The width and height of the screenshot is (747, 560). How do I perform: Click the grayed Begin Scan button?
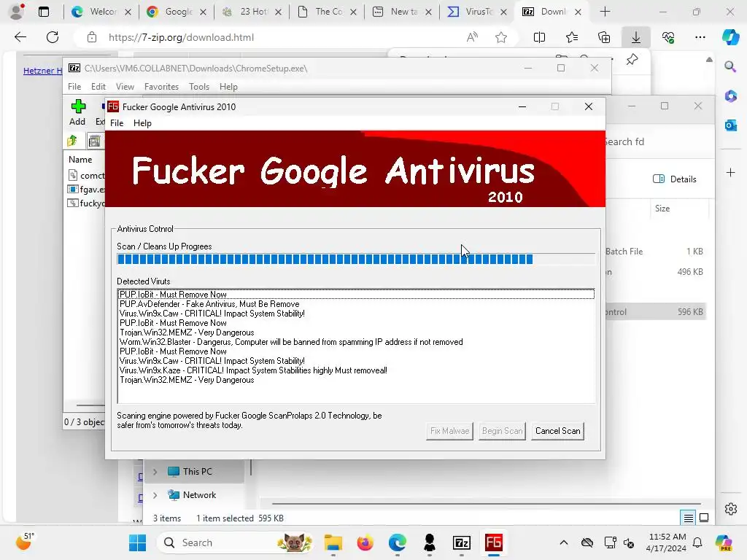pyautogui.click(x=502, y=431)
